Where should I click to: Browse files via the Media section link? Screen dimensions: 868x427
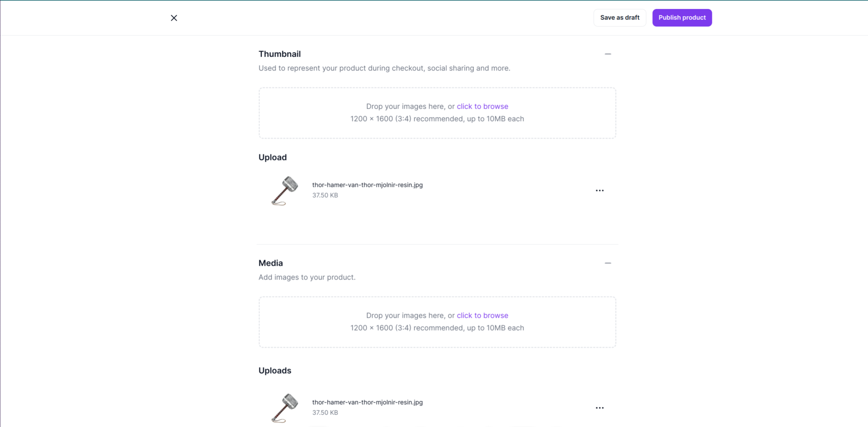482,315
